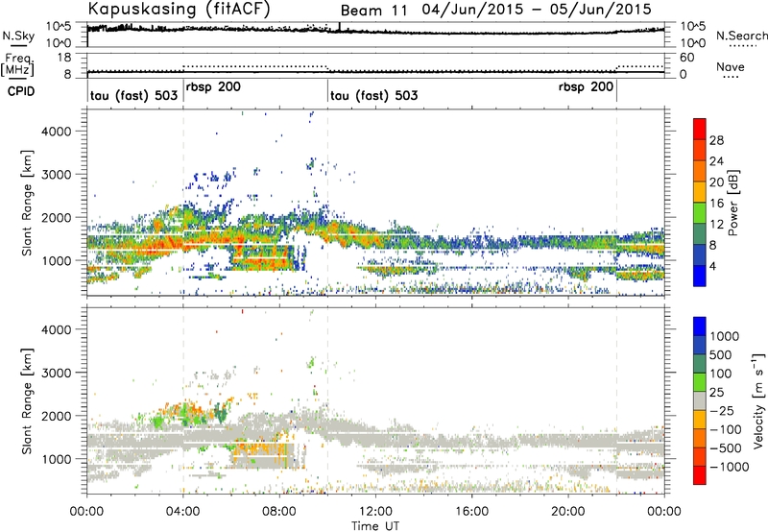Screen dimensions: 768x532
Task: Click the sky noise spike near 10:30
Action: [339, 27]
